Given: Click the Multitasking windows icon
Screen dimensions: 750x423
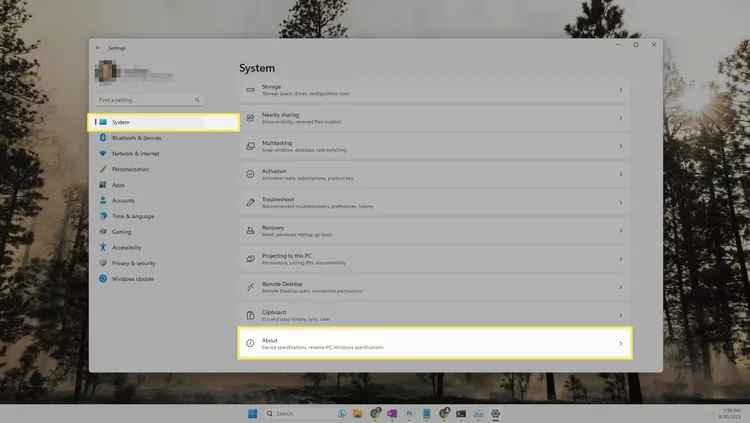Looking at the screenshot, I should tap(250, 146).
